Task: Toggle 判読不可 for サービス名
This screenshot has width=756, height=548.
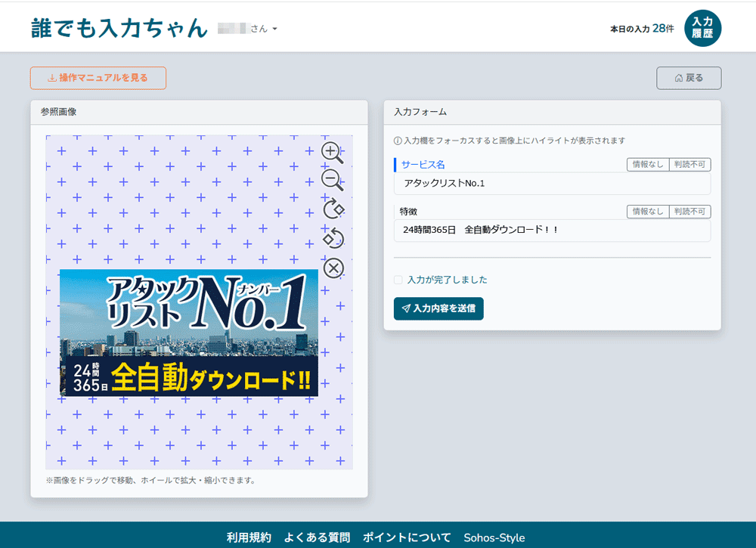Action: pos(689,165)
